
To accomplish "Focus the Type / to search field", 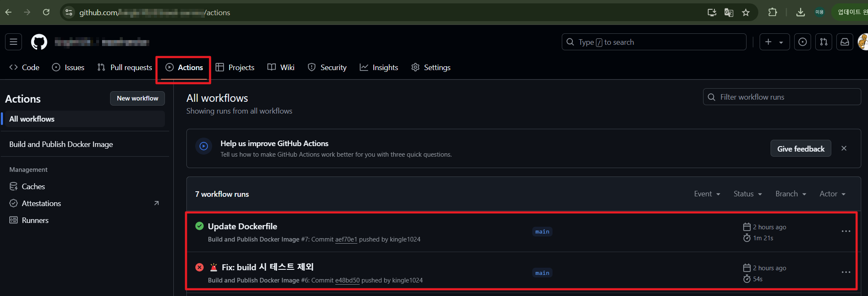I will pos(654,42).
